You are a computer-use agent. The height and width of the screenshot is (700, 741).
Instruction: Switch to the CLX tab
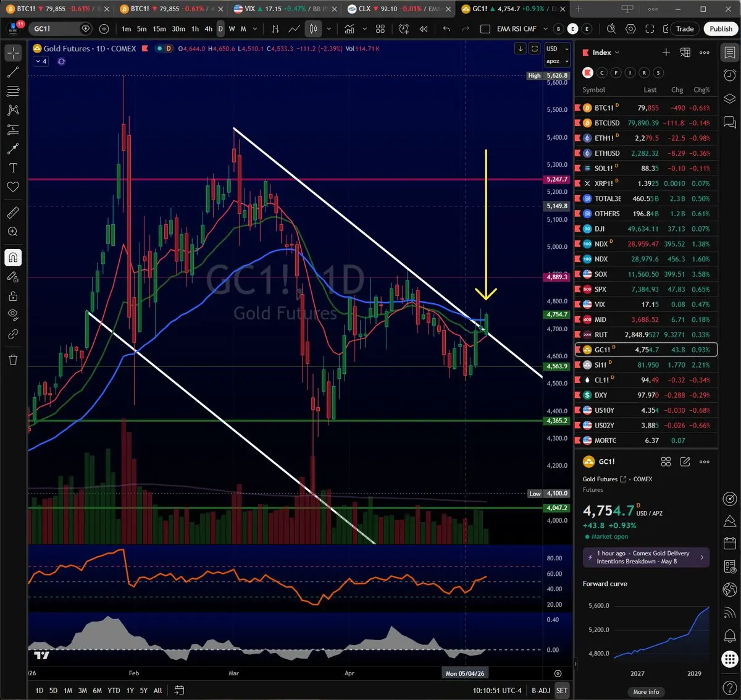point(399,9)
